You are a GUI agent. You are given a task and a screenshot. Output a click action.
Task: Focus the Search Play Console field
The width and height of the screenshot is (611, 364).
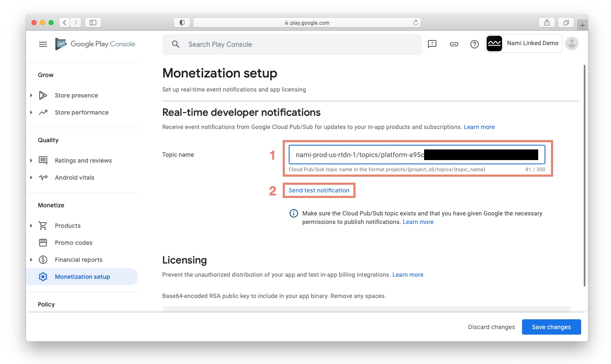(292, 44)
